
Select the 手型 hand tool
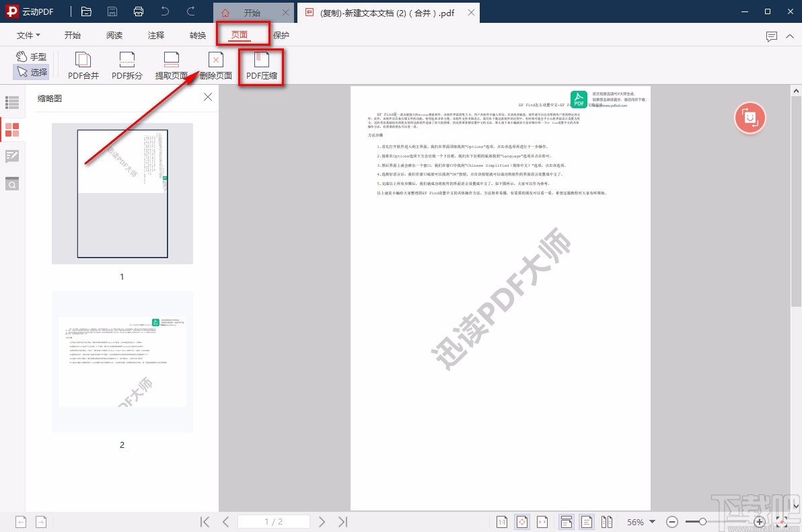31,56
